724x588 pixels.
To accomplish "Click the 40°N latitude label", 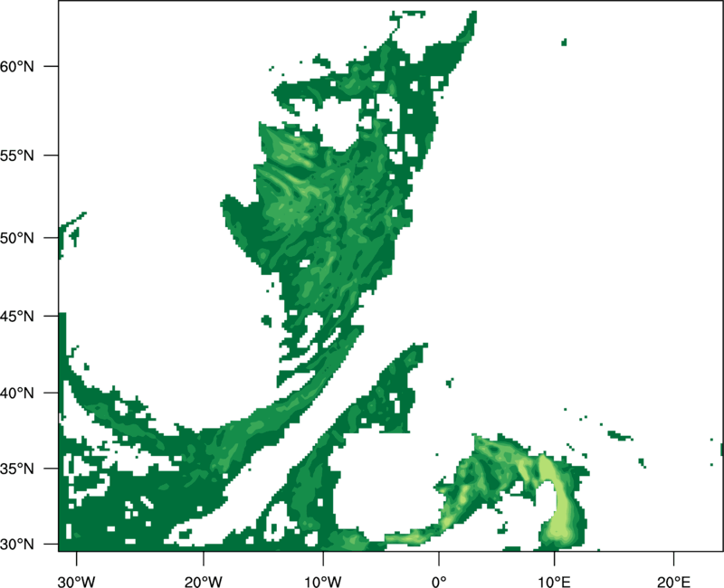I will (x=17, y=394).
